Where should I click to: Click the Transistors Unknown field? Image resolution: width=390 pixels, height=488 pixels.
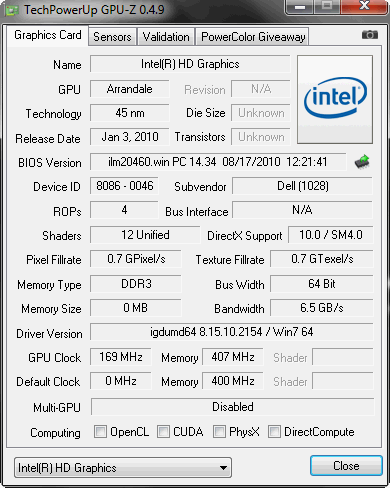(261, 137)
